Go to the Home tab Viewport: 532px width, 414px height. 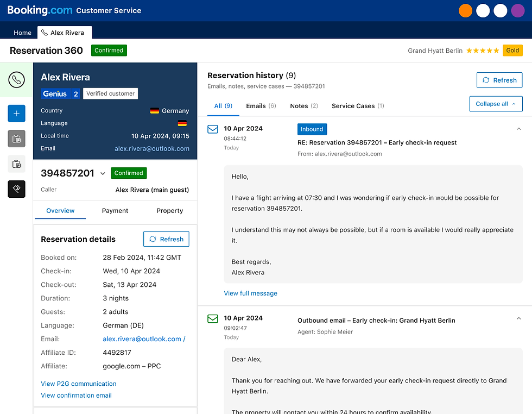click(x=22, y=33)
